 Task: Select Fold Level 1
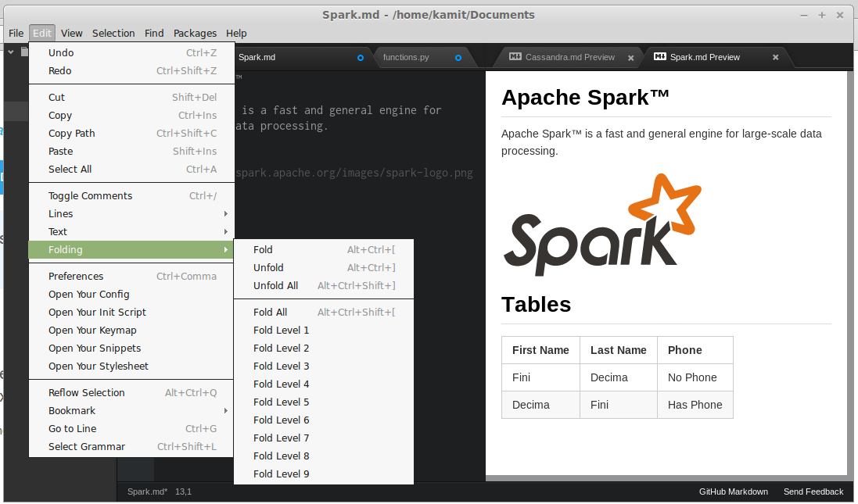pyautogui.click(x=323, y=331)
